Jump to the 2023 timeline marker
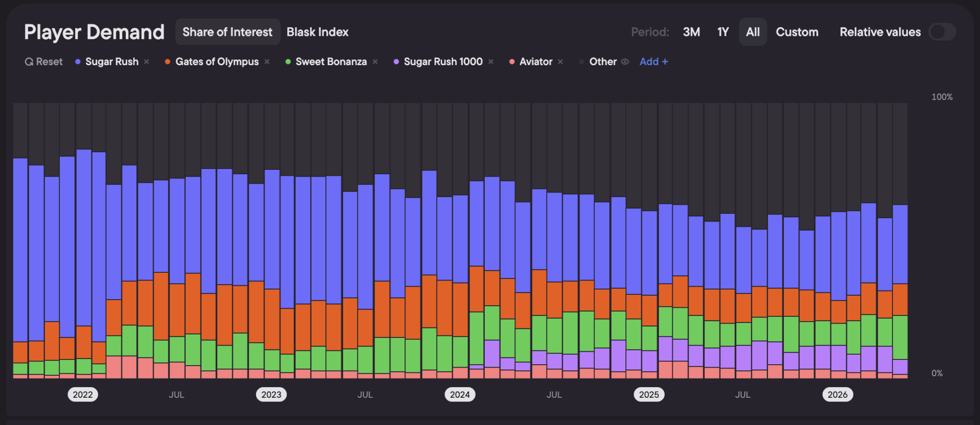This screenshot has height=425, width=980. 271,394
